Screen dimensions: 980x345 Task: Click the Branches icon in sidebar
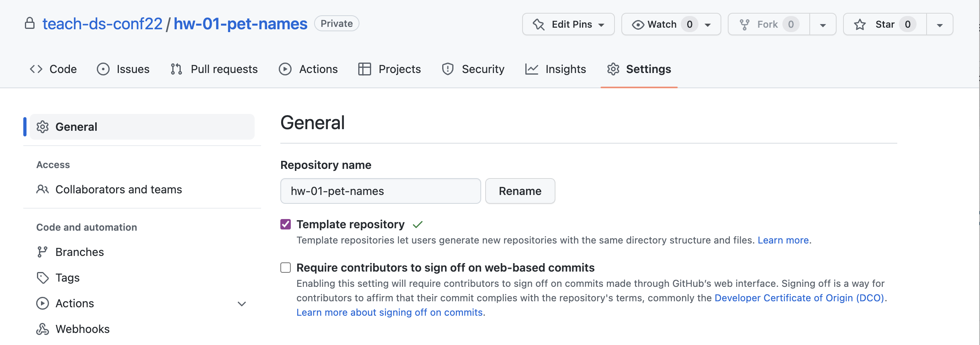[x=42, y=252]
